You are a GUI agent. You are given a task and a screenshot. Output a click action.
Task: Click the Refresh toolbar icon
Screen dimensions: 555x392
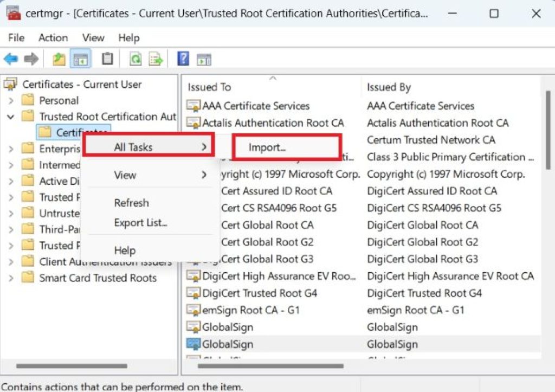pyautogui.click(x=135, y=59)
